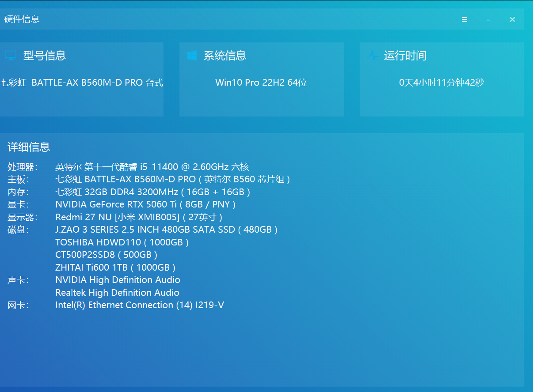Click Intel(R) Ethernet Connection I219-V entry
This screenshot has width=533, height=392.
[140, 305]
